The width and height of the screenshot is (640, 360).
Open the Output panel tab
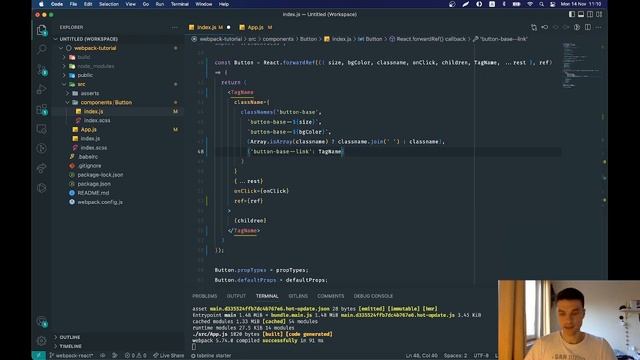click(236, 296)
